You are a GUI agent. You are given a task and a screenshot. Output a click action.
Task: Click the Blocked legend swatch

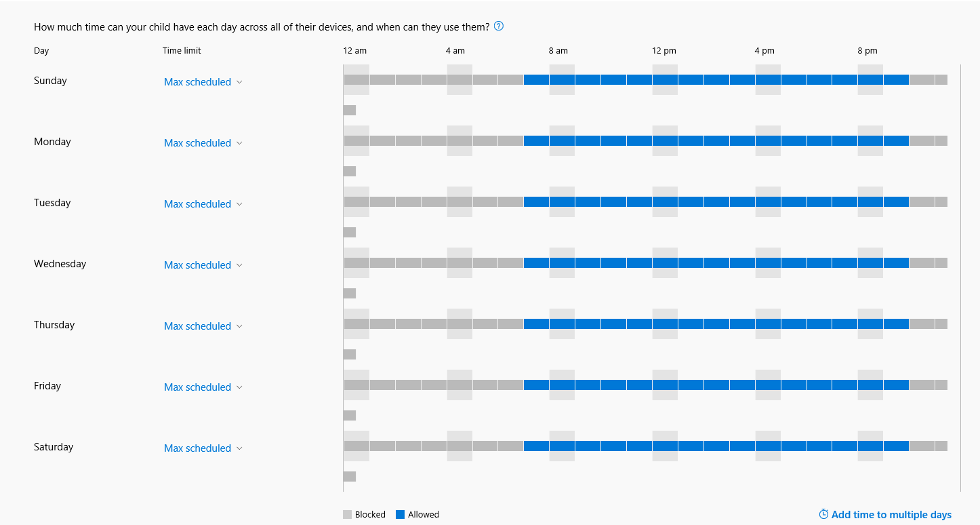point(348,514)
